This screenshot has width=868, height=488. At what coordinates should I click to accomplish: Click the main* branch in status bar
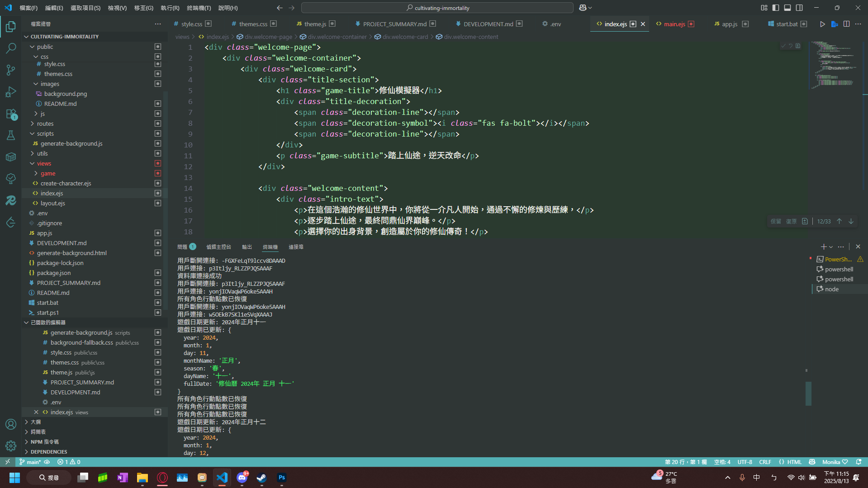coord(33,462)
